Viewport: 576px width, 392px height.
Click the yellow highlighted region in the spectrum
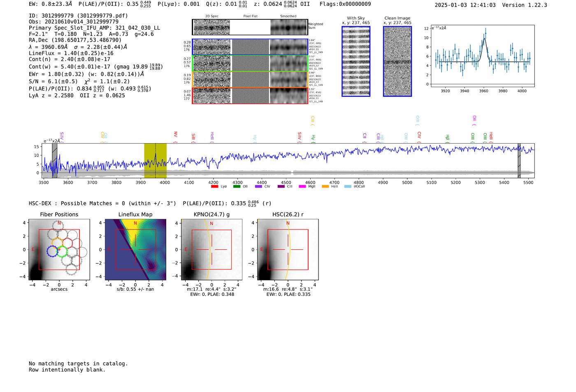tap(155, 160)
